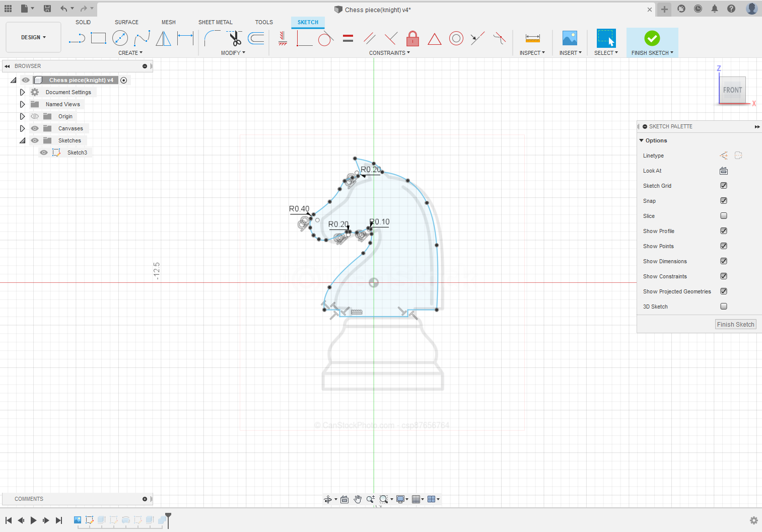Select the Offset tool in Modify

(x=256, y=38)
